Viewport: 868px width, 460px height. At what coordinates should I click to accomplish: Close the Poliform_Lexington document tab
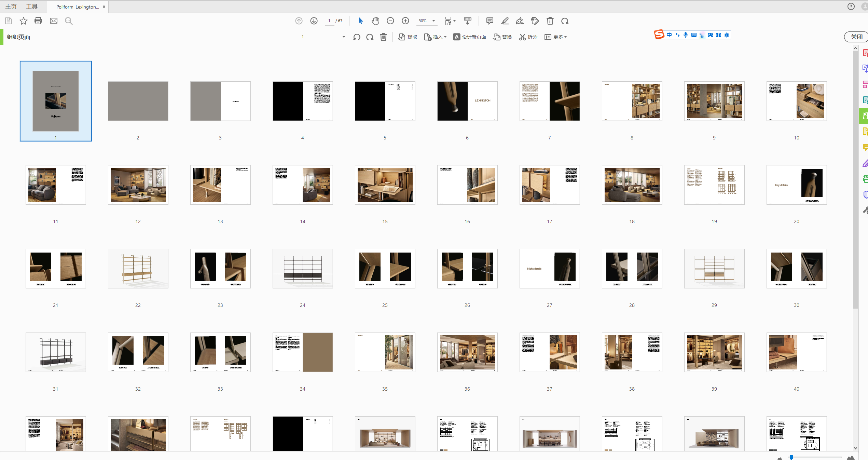pos(104,7)
